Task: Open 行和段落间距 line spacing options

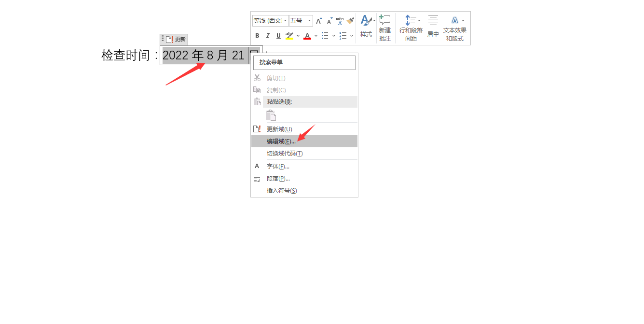Action: (411, 28)
